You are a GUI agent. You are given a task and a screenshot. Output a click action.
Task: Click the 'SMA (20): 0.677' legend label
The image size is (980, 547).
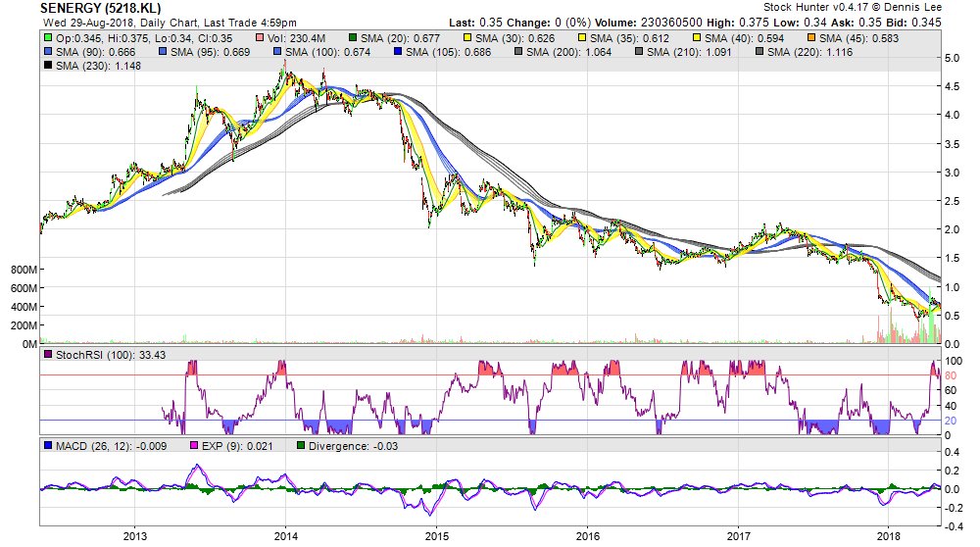400,38
